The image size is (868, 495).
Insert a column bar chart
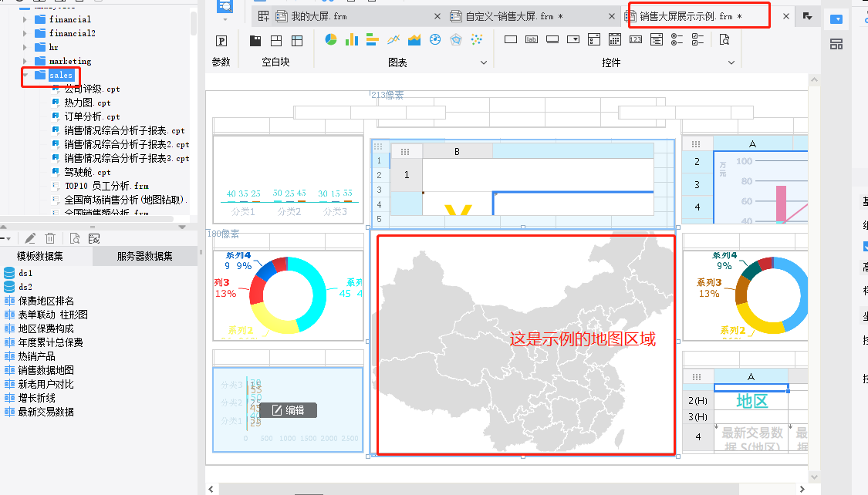click(x=352, y=39)
